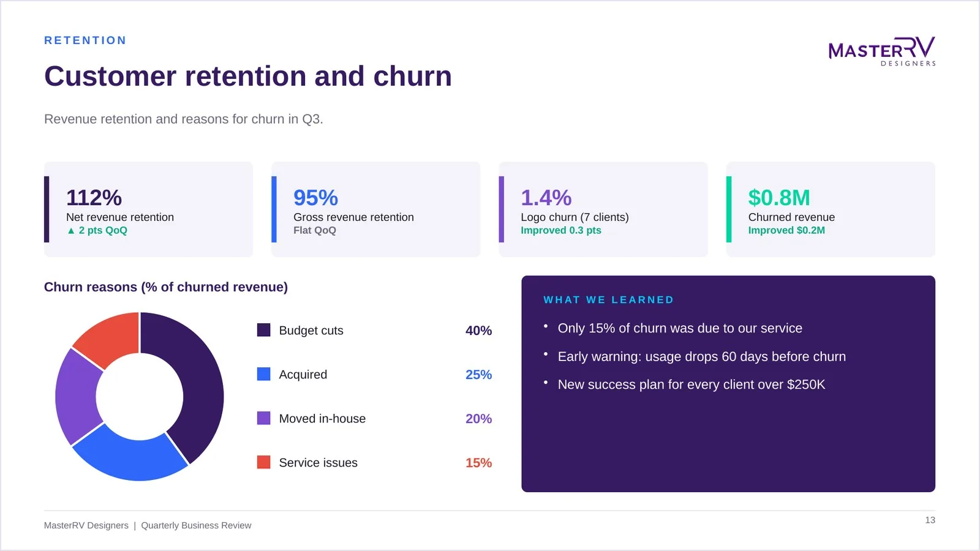Click the 40% value beside Budget cuts
980x551 pixels.
(x=479, y=331)
